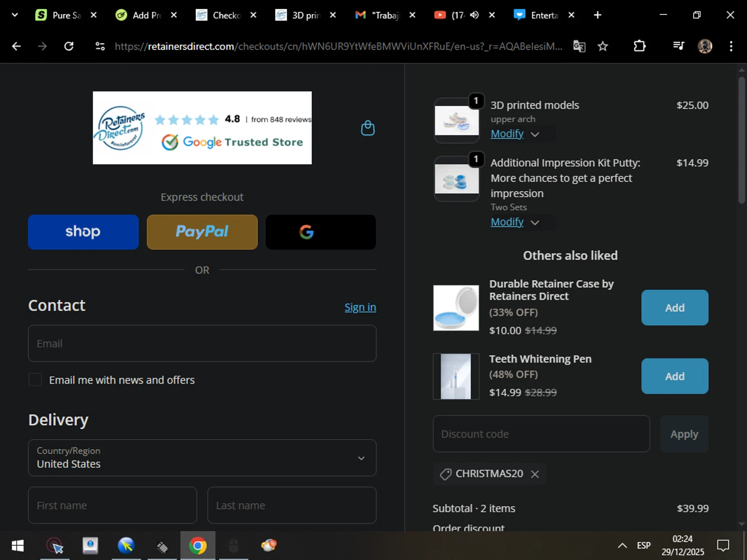Viewport: 747px width, 560px height.
Task: Click the translate page icon
Action: click(x=579, y=46)
